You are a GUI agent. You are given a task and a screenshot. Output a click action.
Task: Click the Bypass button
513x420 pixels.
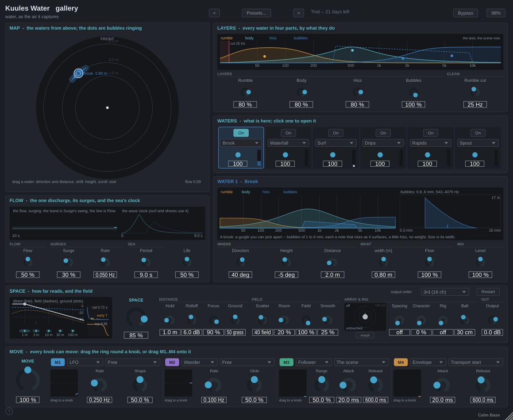(x=465, y=13)
